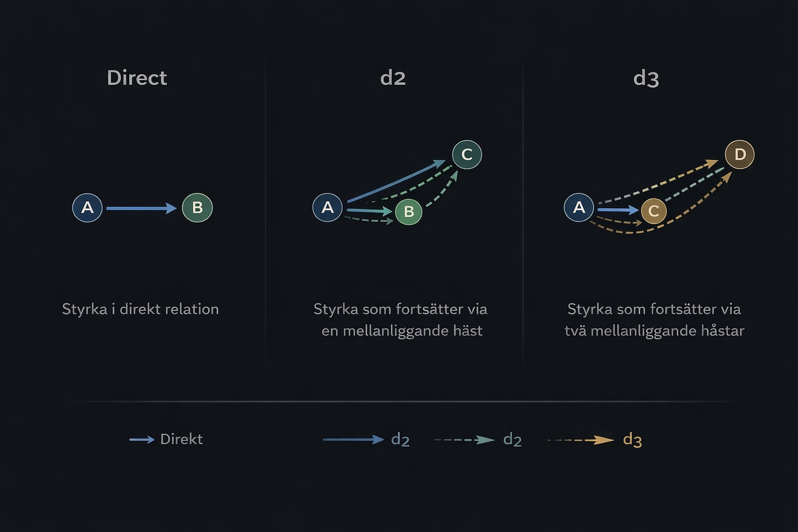Click the "Direct" column heading
Image resolution: width=798 pixels, height=532 pixels.
137,78
